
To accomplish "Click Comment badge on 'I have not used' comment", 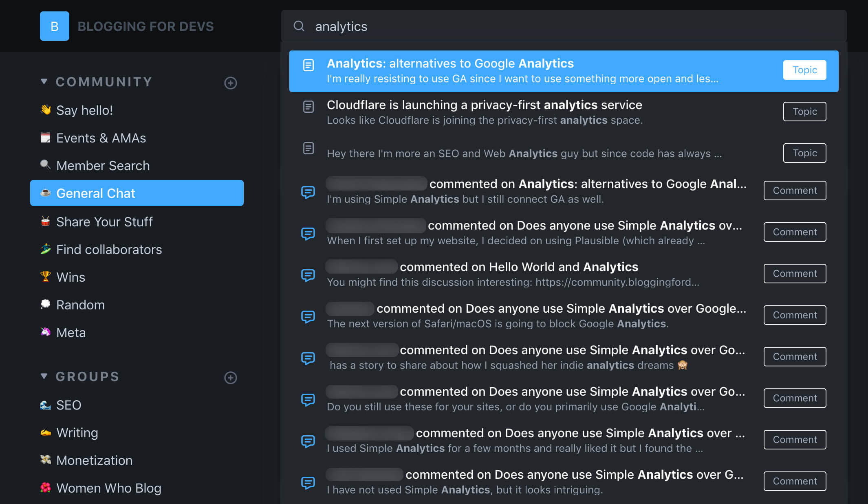I will tap(795, 481).
